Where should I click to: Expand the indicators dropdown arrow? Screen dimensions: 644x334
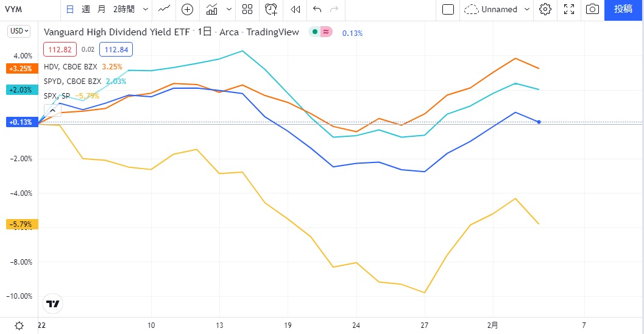point(228,10)
